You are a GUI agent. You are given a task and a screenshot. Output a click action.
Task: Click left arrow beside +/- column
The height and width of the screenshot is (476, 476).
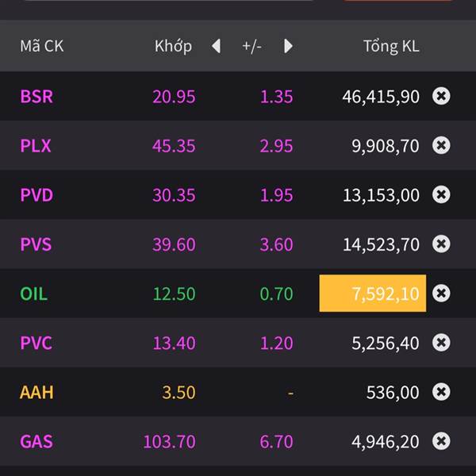pyautogui.click(x=216, y=46)
